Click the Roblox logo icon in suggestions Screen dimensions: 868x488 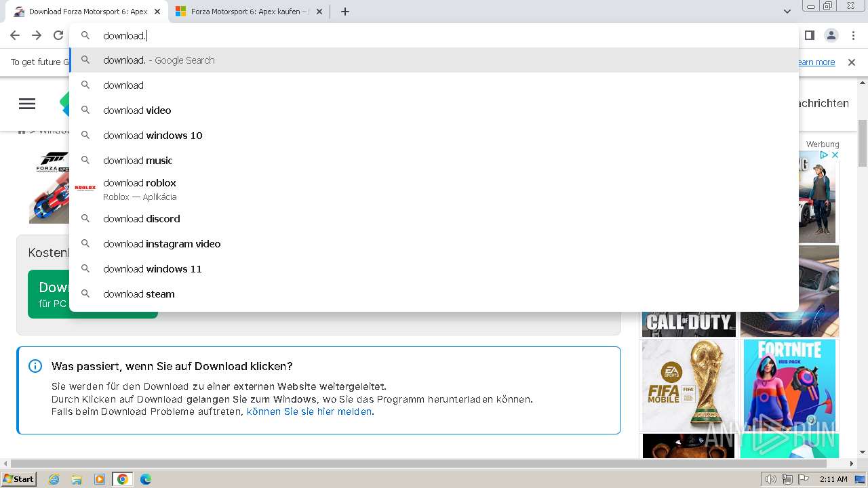click(x=85, y=188)
